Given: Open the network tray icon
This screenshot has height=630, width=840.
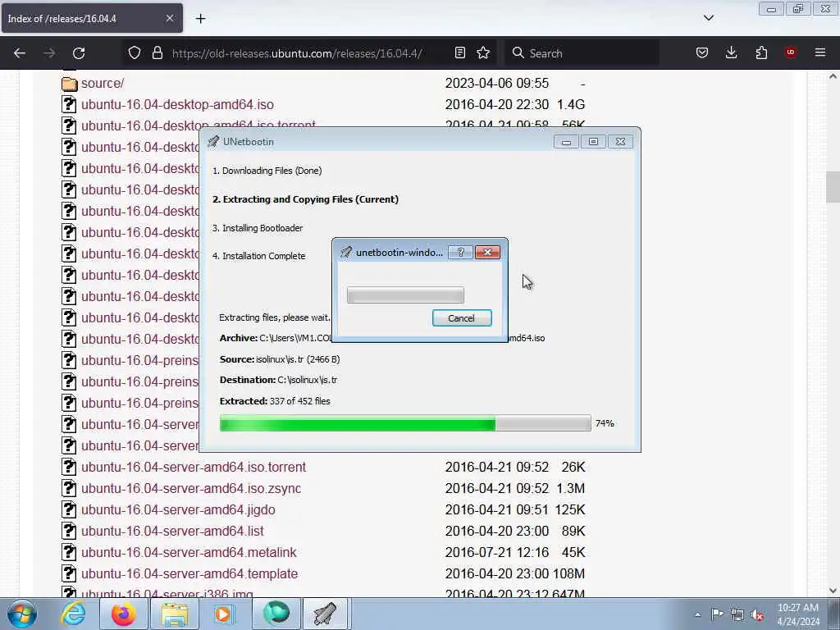Looking at the screenshot, I should point(737,615).
